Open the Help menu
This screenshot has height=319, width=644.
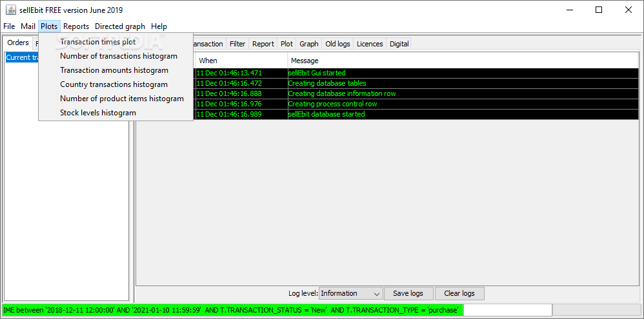159,26
